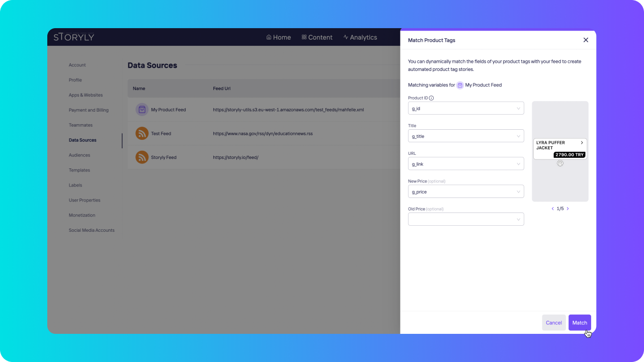This screenshot has width=644, height=362.
Task: Click the Storyly logo
Action: (74, 37)
